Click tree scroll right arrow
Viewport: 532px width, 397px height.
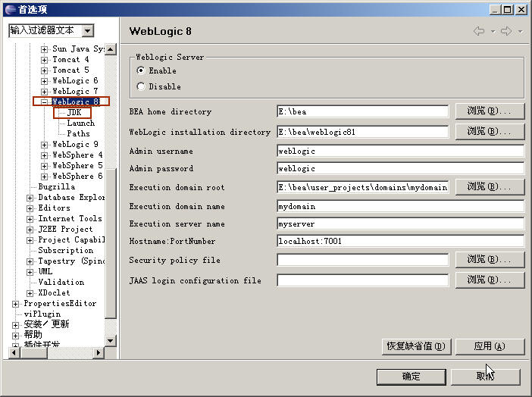(x=99, y=352)
